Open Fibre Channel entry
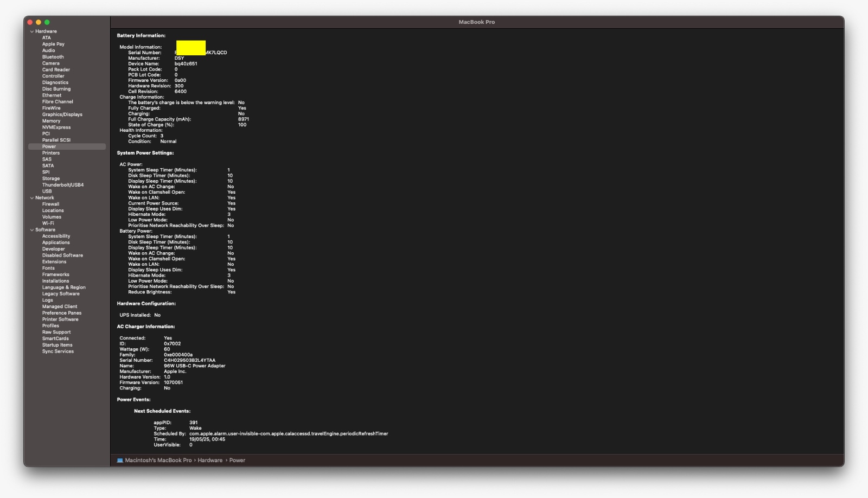The width and height of the screenshot is (868, 498). point(58,102)
